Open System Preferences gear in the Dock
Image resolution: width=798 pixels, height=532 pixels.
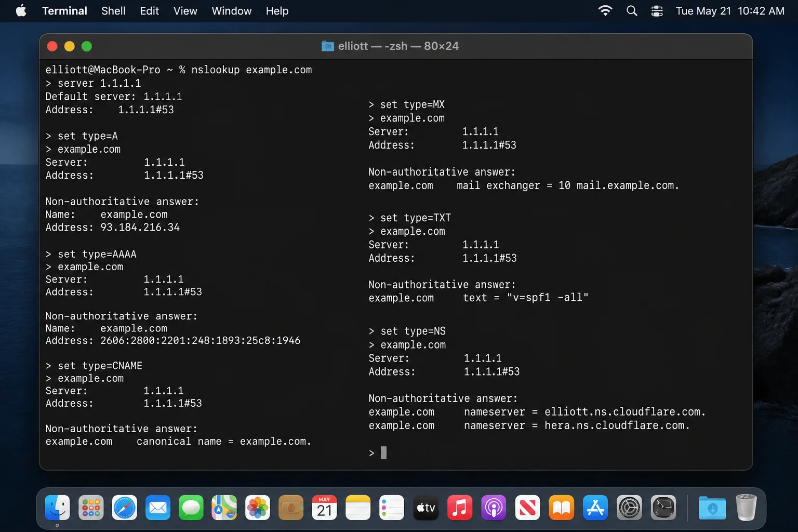[x=629, y=508]
